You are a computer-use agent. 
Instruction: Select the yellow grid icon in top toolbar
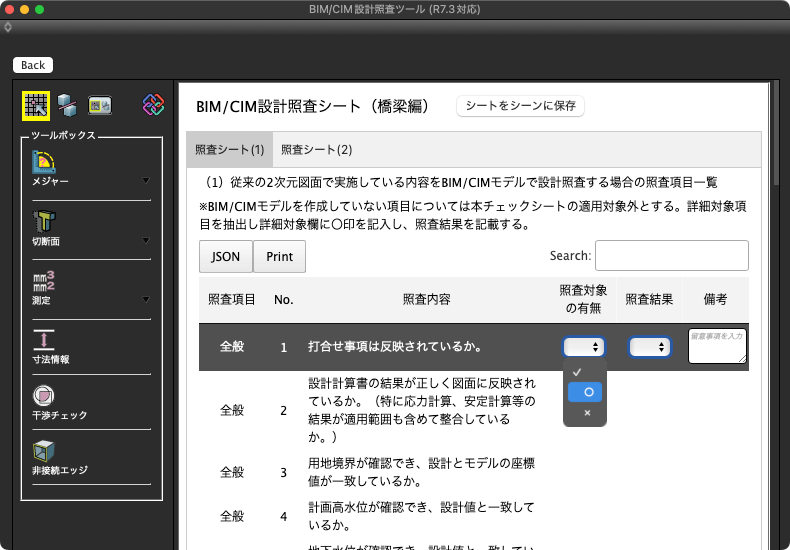click(36, 104)
